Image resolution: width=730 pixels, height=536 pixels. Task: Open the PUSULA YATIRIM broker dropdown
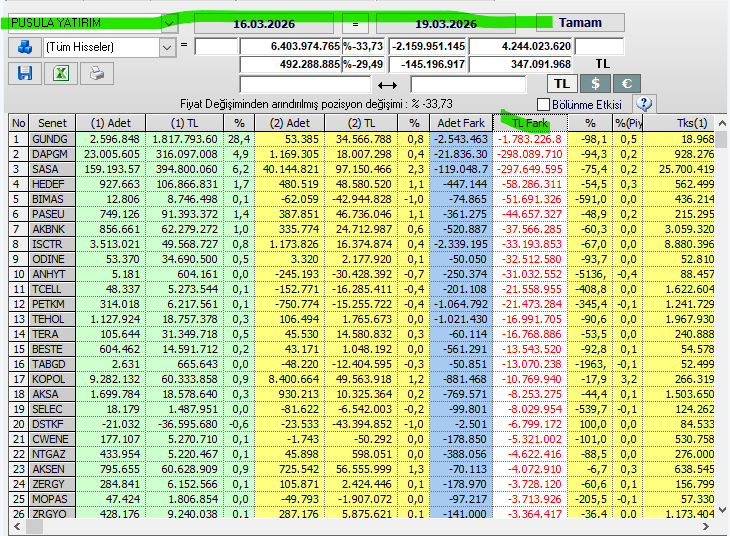169,23
